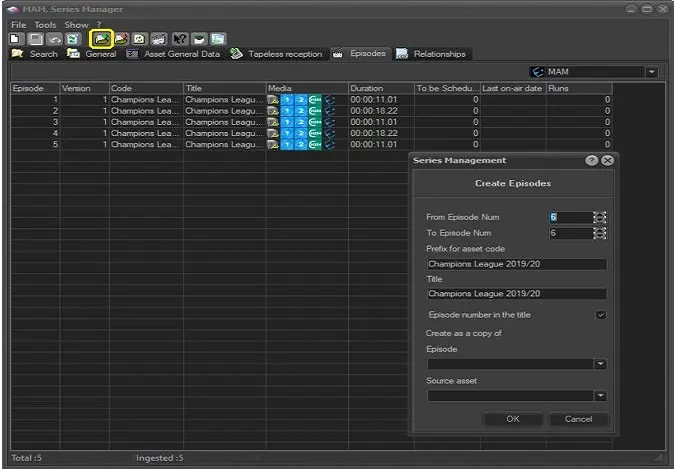Image resolution: width=674 pixels, height=469 pixels.
Task: Click the clapperboard toolbar icon
Action: [x=159, y=38]
